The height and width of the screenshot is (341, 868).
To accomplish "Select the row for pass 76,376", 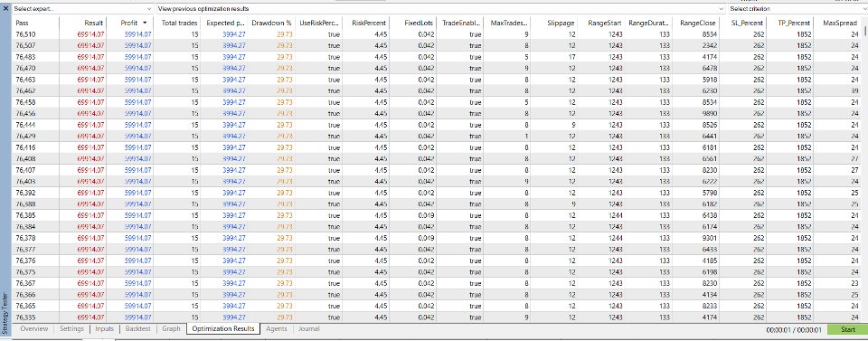I will 436,260.
